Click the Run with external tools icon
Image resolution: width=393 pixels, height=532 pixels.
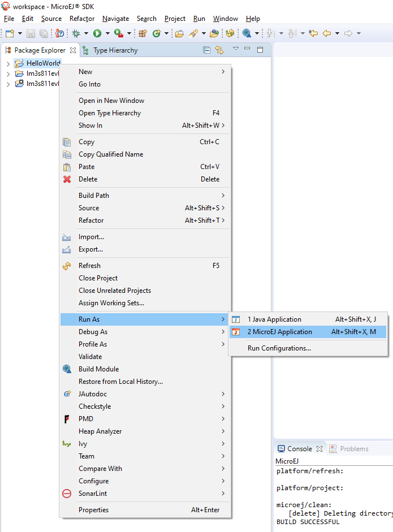coord(118,33)
